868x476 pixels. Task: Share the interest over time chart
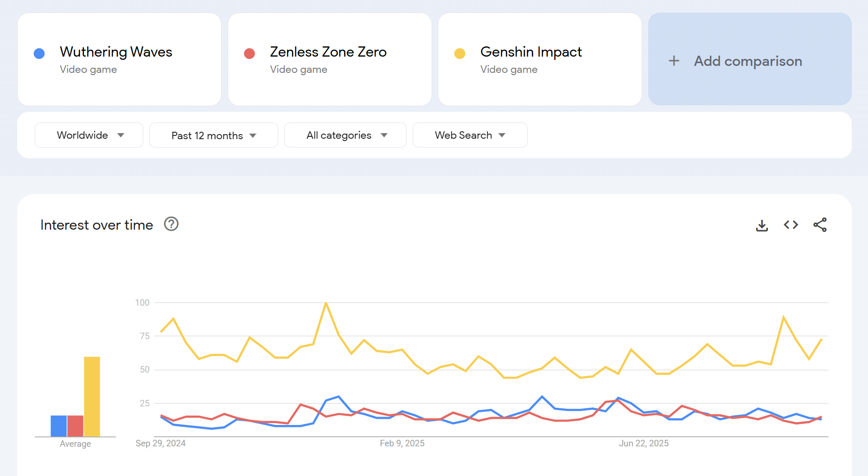820,225
